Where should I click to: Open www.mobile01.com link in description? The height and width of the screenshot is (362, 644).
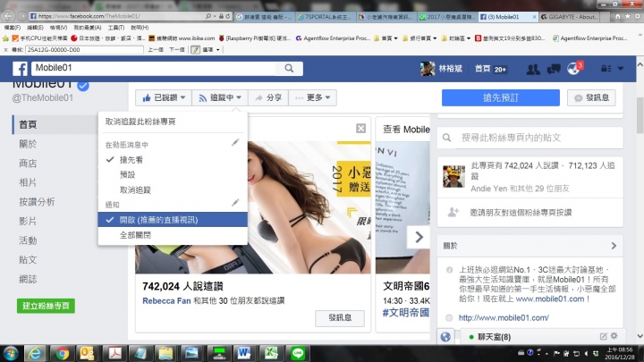549,299
